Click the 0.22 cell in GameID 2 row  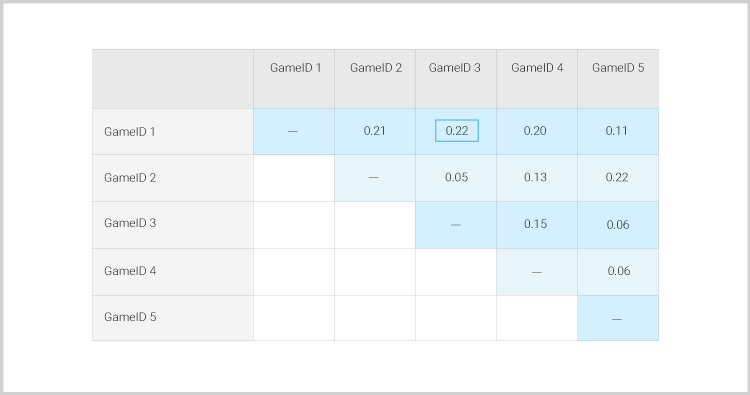pos(618,178)
